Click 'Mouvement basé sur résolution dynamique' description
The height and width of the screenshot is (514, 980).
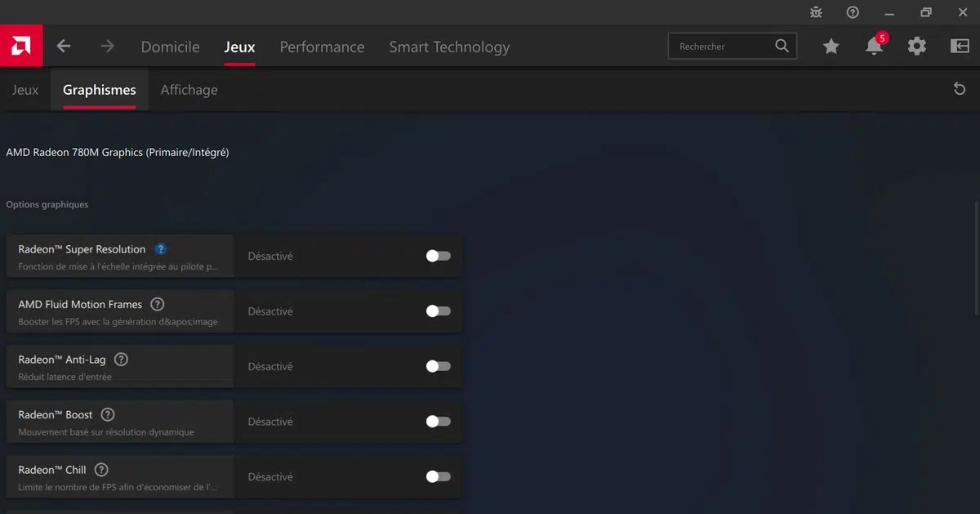click(106, 432)
